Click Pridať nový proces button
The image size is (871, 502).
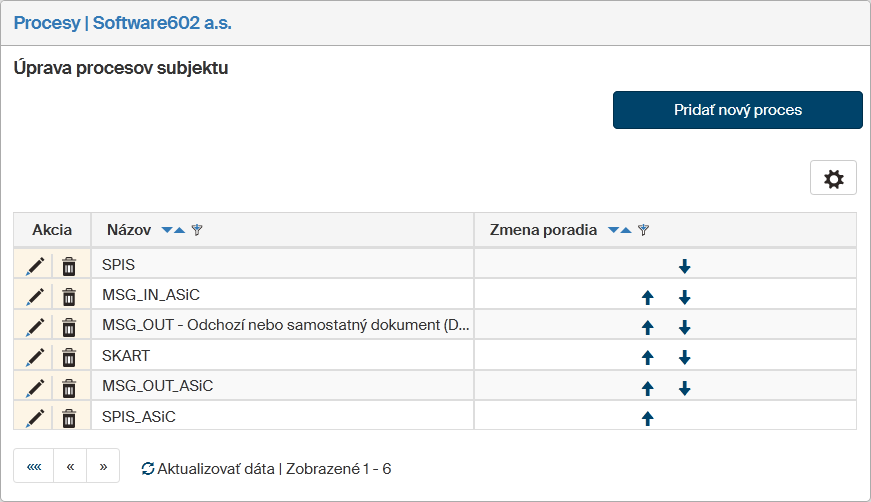coord(737,110)
